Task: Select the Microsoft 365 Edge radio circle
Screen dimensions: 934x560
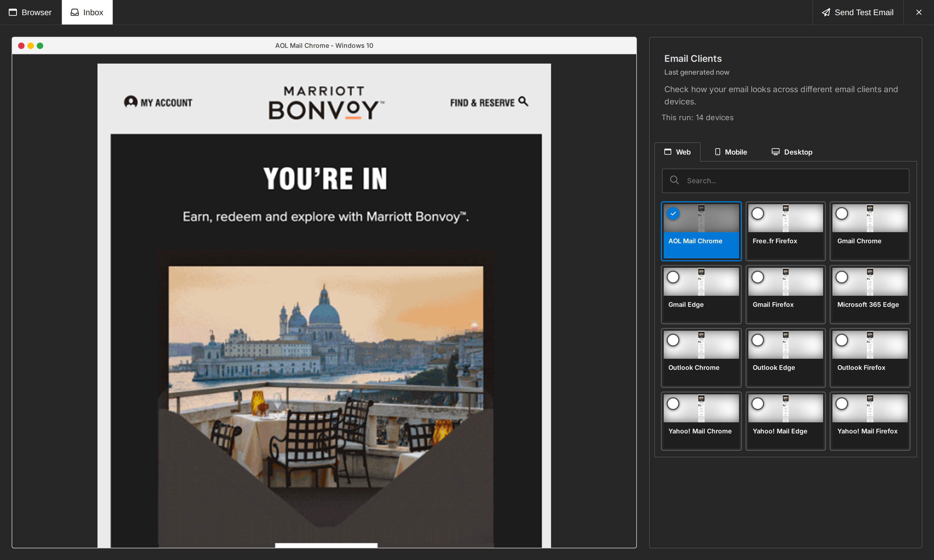Action: pos(842,277)
